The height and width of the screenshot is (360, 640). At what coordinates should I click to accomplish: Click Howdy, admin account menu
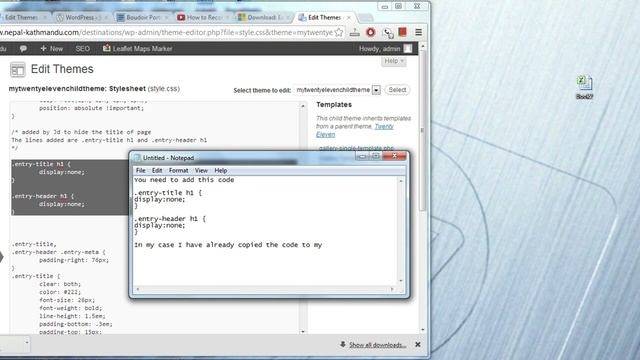click(385, 49)
